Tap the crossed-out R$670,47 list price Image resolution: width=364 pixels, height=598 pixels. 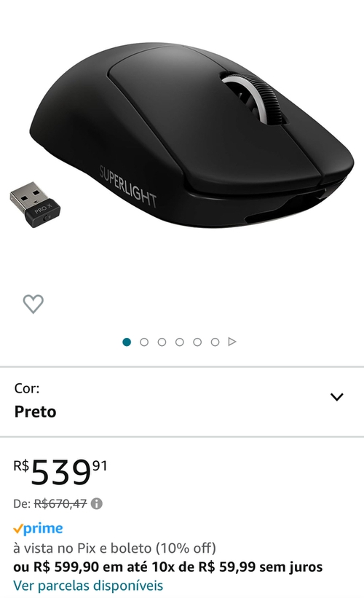(60, 504)
